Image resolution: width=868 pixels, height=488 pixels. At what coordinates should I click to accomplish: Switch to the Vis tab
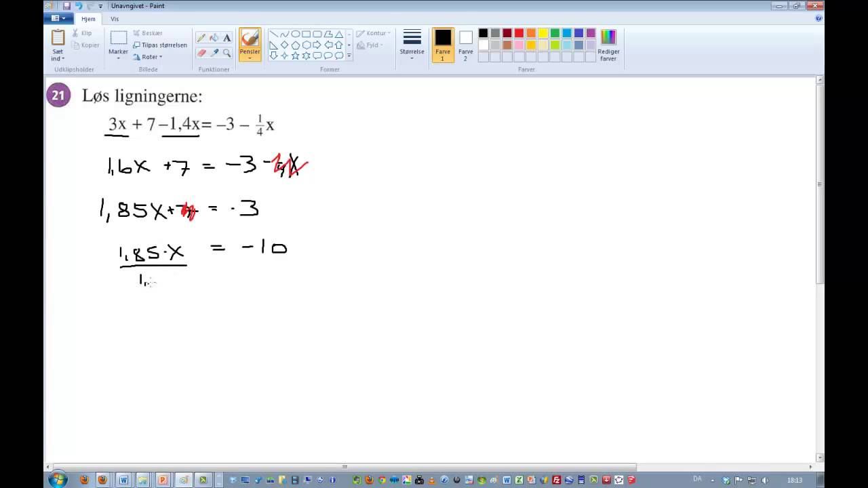(115, 19)
